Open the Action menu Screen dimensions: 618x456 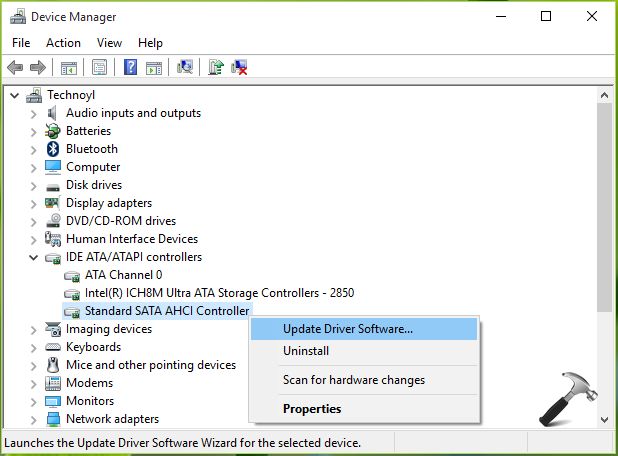[x=63, y=43]
